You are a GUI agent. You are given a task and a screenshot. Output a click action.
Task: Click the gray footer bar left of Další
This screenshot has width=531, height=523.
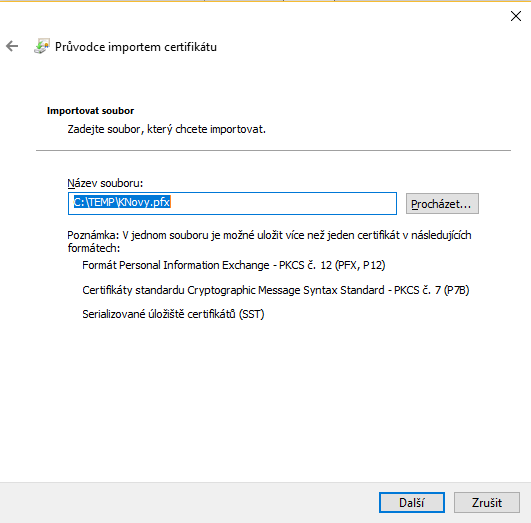click(x=190, y=503)
